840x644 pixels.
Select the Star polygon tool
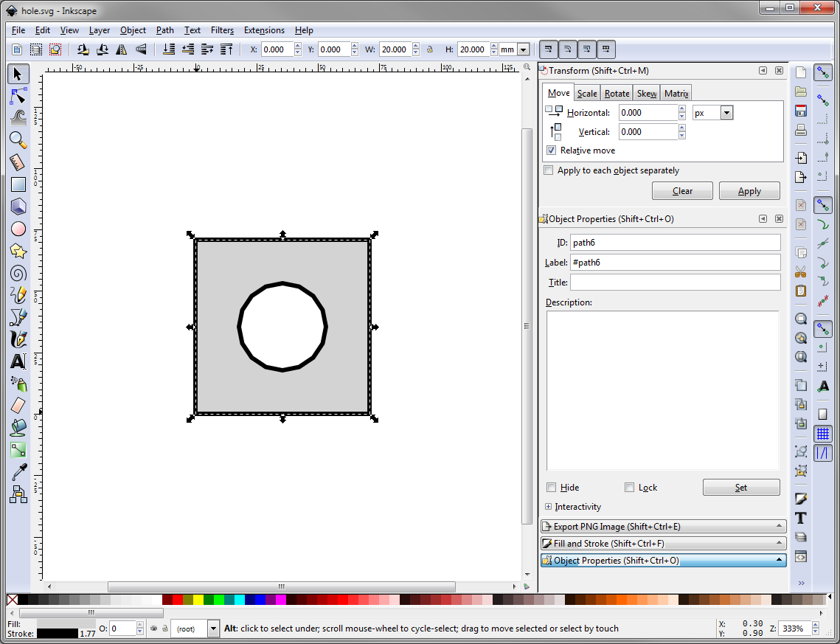[18, 251]
